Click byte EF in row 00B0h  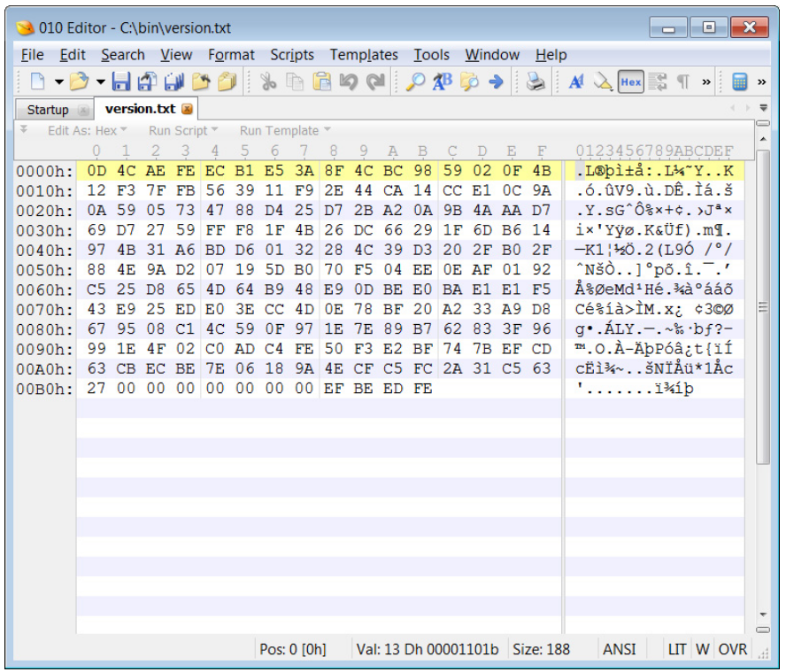[334, 389]
